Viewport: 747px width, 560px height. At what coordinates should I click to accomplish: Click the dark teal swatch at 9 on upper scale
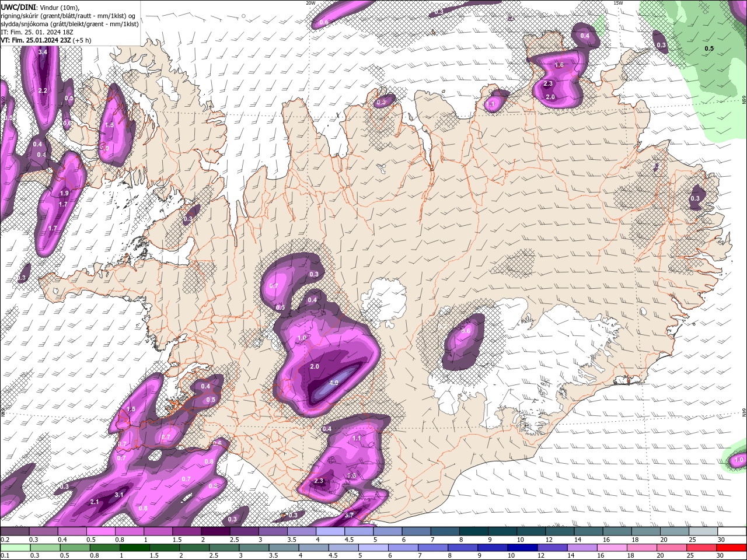473,531
